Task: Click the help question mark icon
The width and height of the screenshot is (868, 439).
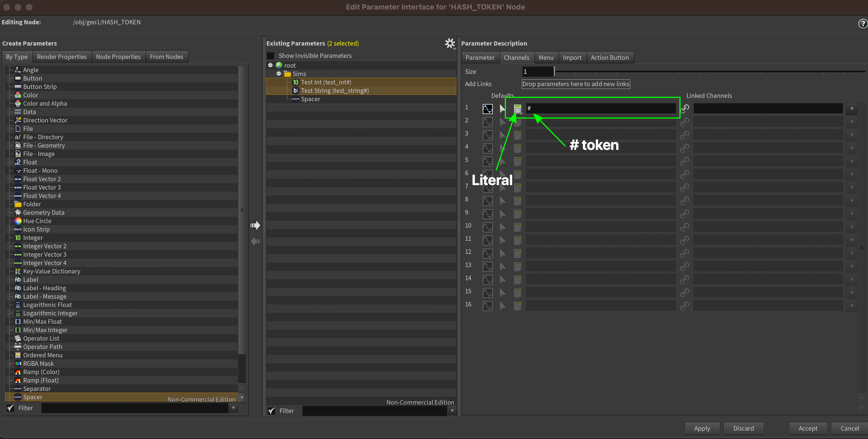Action: [862, 23]
